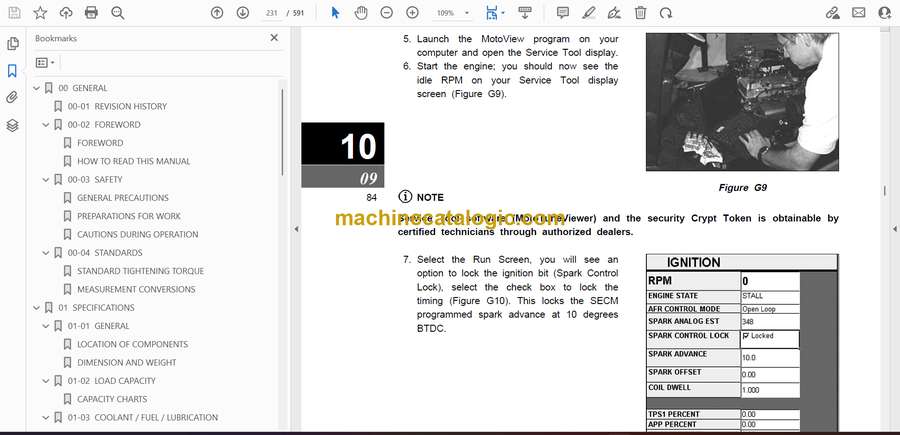Click the page number field showing 231
Viewport: 900px width, 435px height.
(x=272, y=13)
